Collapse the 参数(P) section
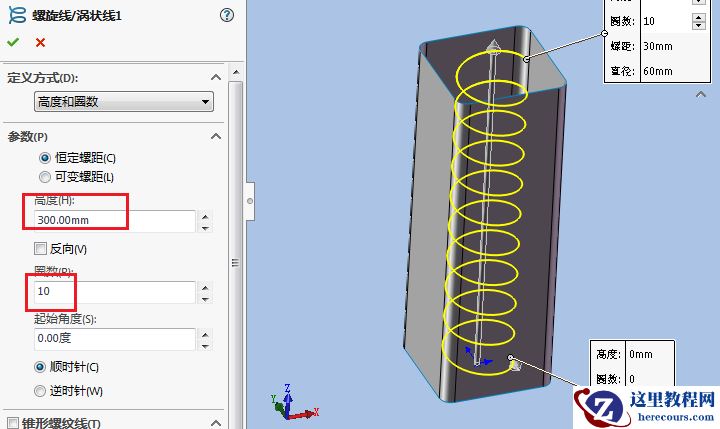 point(215,136)
